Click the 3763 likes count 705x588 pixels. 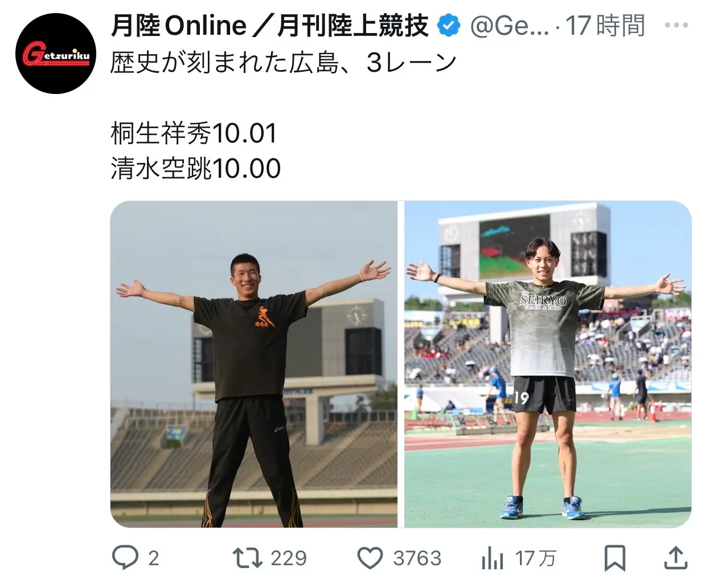417,558
